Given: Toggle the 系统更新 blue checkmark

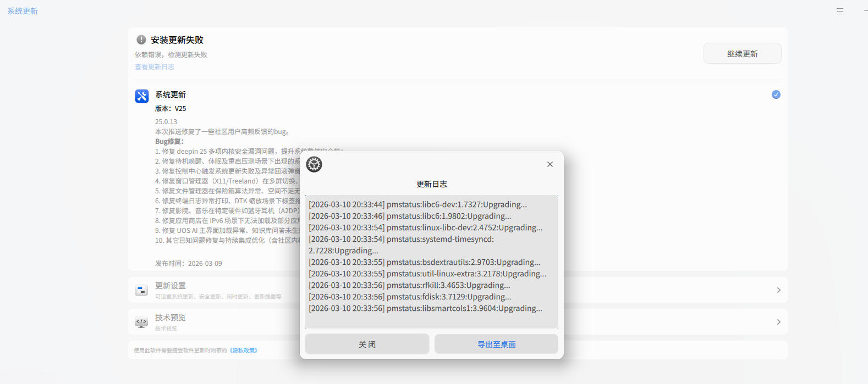Looking at the screenshot, I should pos(776,94).
